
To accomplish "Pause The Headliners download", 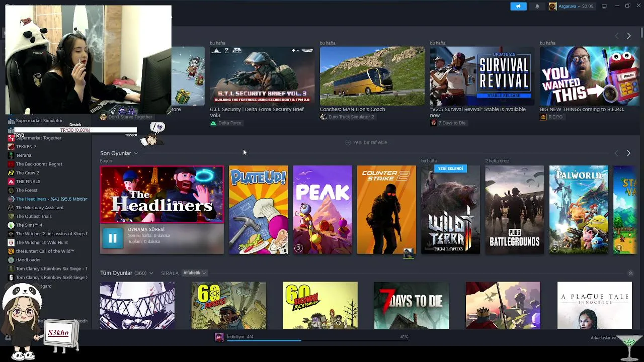I will 112,238.
